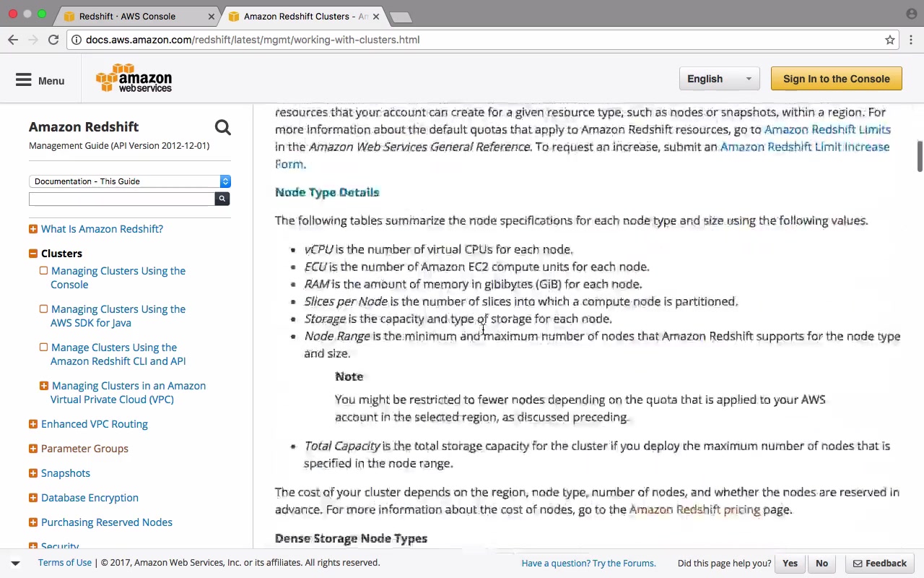
Task: Open Manage Clusters Using CLI and API
Action: click(118, 354)
